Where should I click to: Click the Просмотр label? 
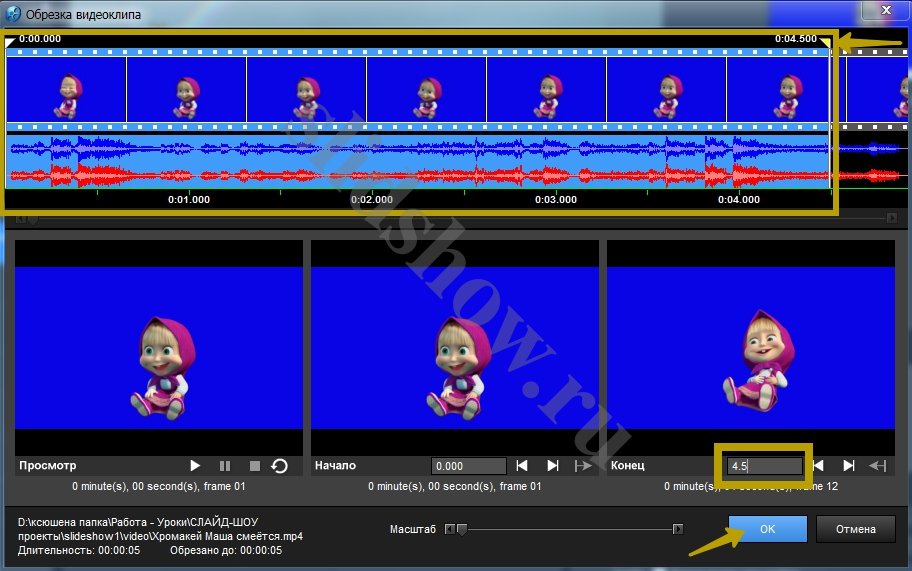[x=48, y=465]
